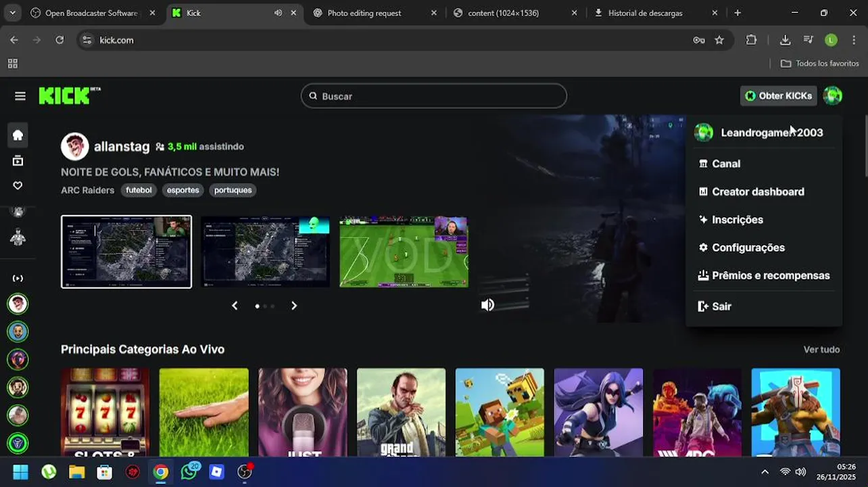The width and height of the screenshot is (868, 487).
Task: Open the Dota 2 category card
Action: tap(796, 412)
